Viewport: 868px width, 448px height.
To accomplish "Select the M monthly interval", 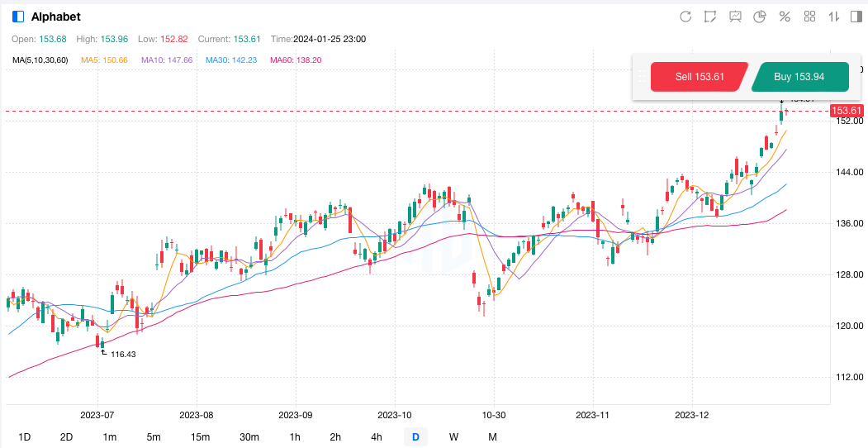I will point(492,436).
